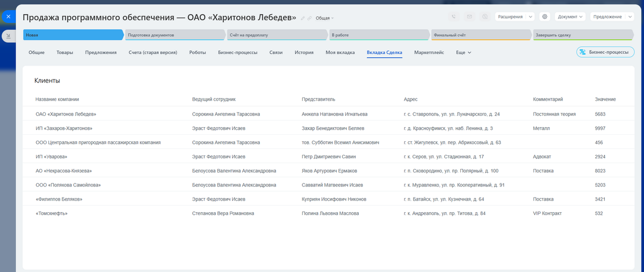Go to the История tab
The height and width of the screenshot is (272, 644).
point(304,52)
